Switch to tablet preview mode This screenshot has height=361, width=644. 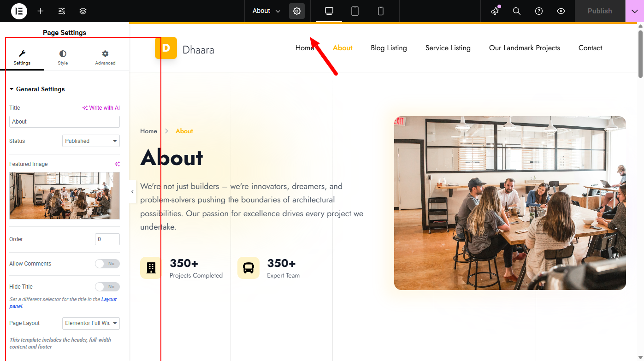click(355, 11)
